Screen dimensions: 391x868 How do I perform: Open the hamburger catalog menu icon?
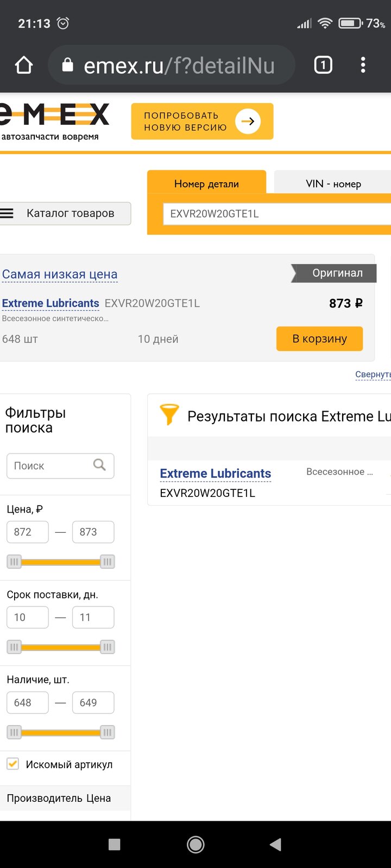(7, 213)
